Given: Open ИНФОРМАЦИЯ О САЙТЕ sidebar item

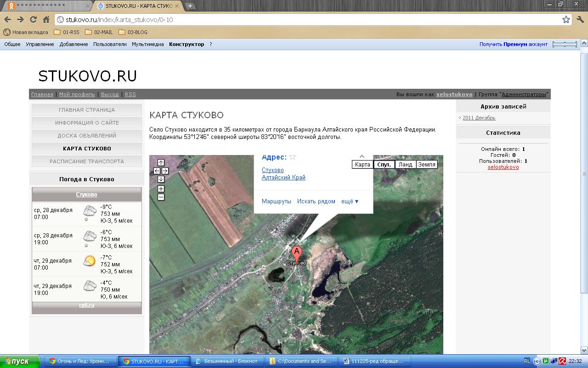Looking at the screenshot, I should tap(87, 123).
